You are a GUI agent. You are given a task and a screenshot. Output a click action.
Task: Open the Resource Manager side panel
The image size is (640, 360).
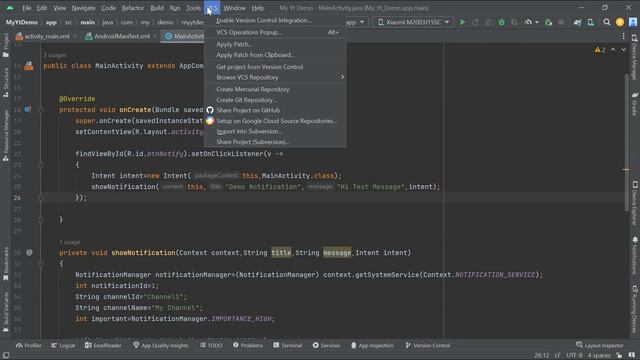tap(6, 136)
